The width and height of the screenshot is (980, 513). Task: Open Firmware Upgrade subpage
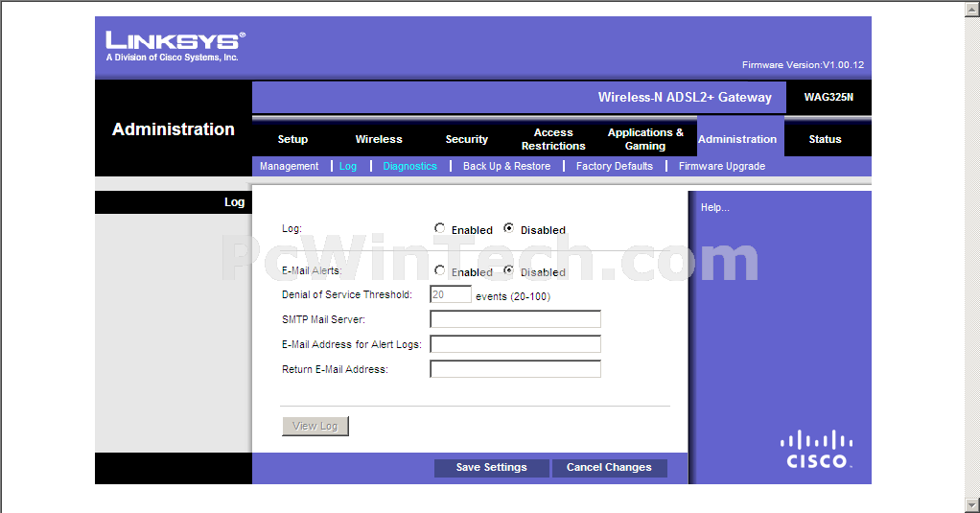point(722,166)
